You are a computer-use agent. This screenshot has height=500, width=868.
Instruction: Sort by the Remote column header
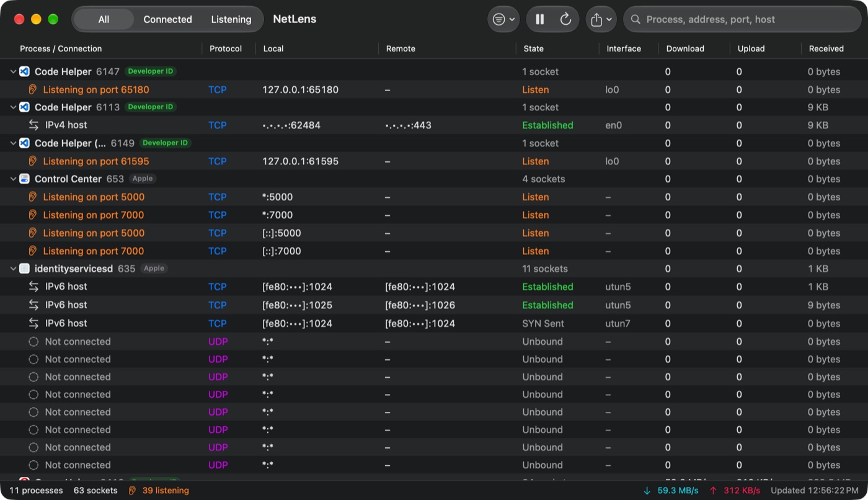click(x=401, y=48)
